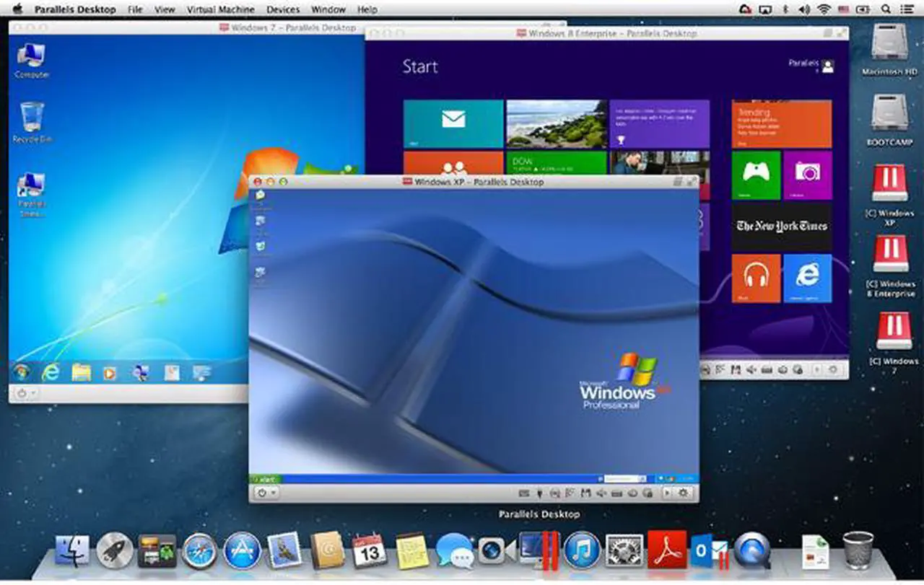Click Parallels user account in Windows 8
Viewport: 924px width, 585px height.
pos(811,65)
